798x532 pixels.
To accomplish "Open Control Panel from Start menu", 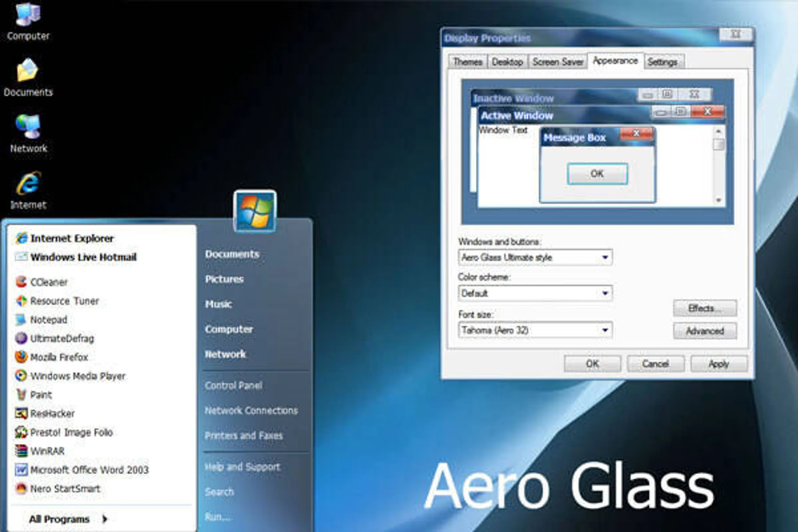I will pyautogui.click(x=233, y=385).
